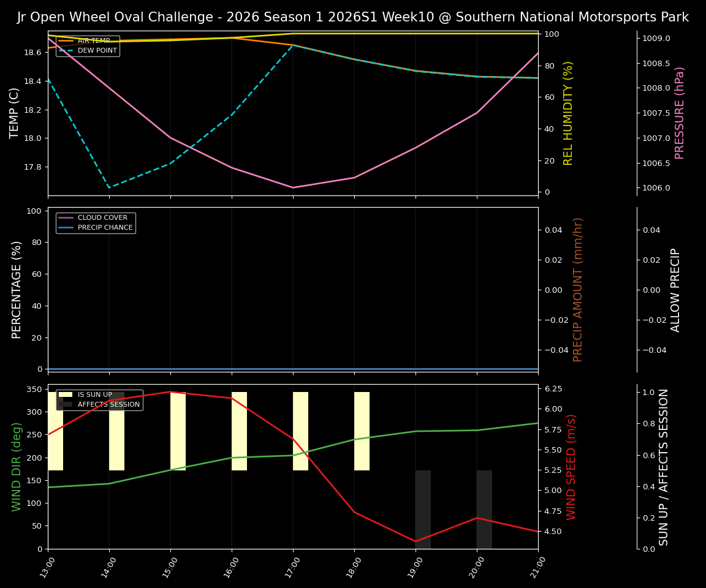Click the red WIND SPEED line peak
This screenshot has height=588, width=706.
170,391
